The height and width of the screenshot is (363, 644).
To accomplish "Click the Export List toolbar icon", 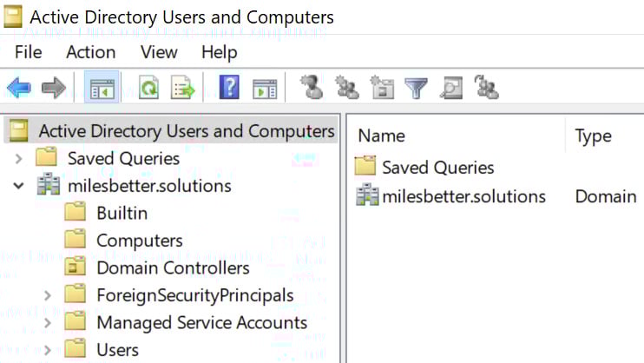I will (182, 87).
